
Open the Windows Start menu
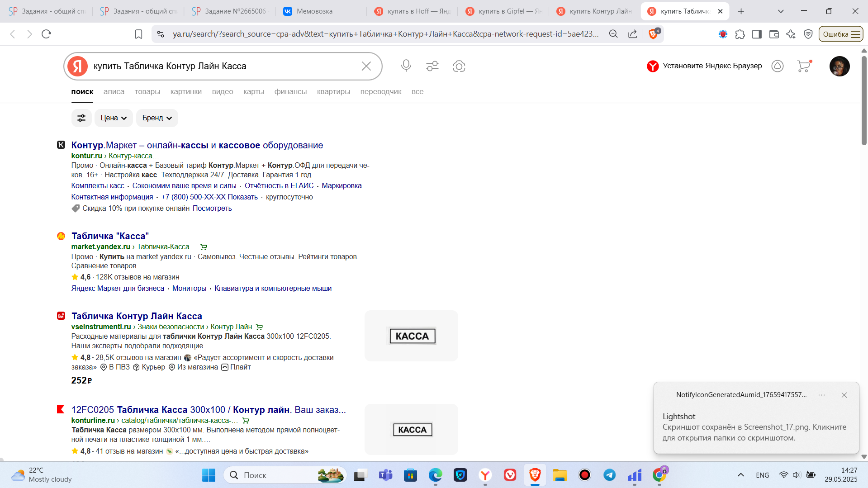click(209, 475)
